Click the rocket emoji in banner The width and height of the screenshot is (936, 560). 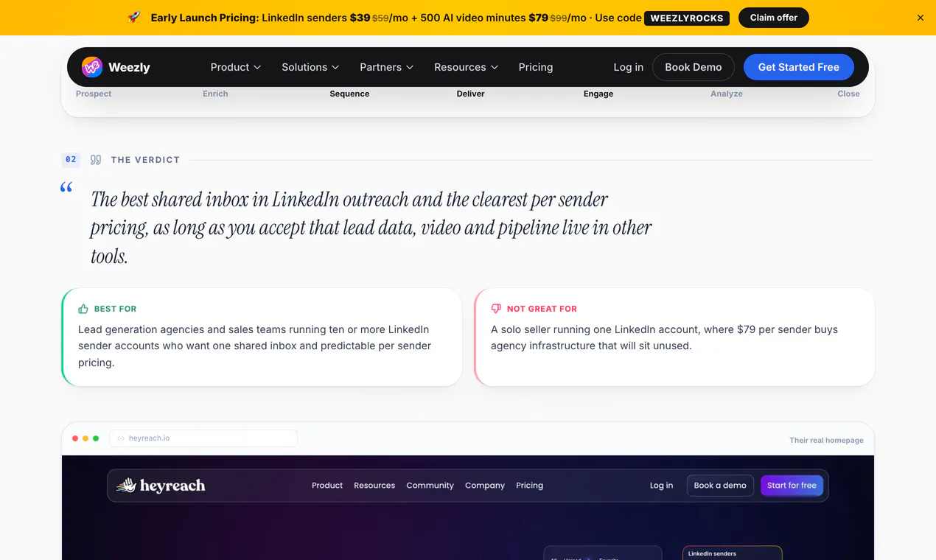tap(134, 18)
